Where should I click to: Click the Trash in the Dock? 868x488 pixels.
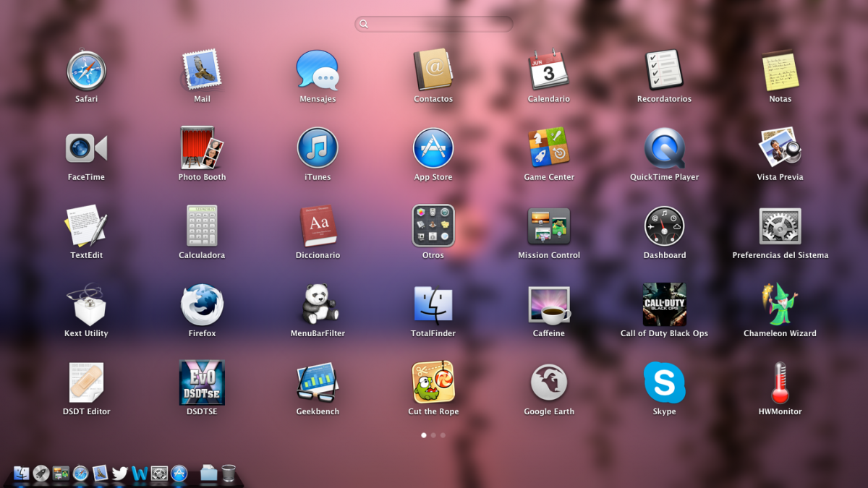pyautogui.click(x=229, y=474)
